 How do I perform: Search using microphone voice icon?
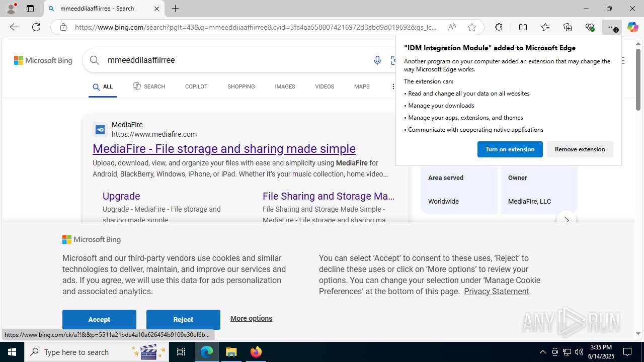(x=377, y=60)
